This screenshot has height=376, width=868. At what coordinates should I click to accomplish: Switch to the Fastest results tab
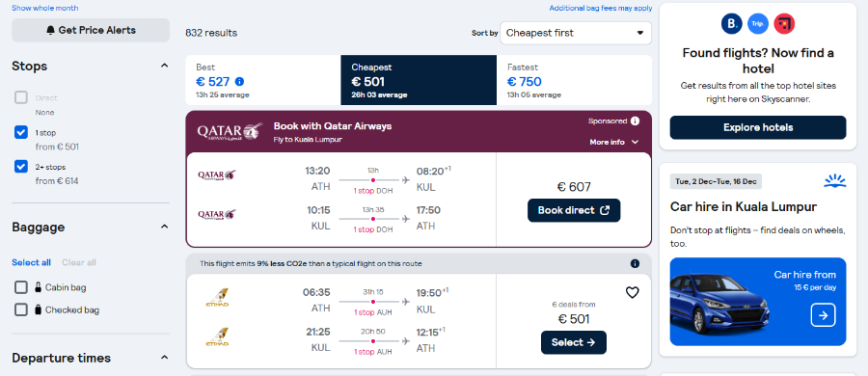pyautogui.click(x=574, y=80)
